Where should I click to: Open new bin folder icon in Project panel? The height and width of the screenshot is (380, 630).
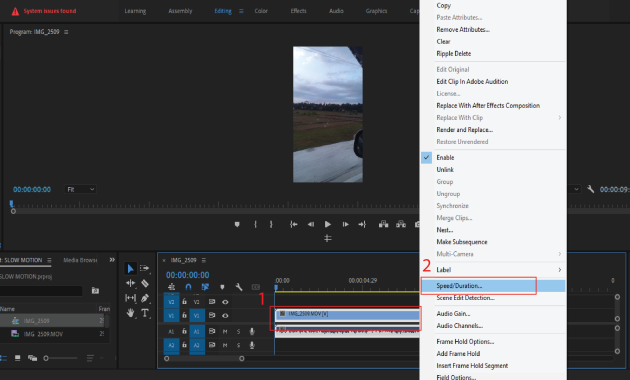click(95, 290)
